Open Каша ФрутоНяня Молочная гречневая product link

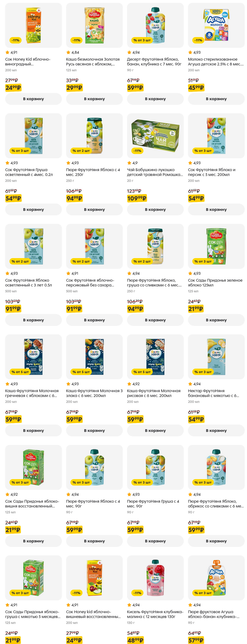32,393
